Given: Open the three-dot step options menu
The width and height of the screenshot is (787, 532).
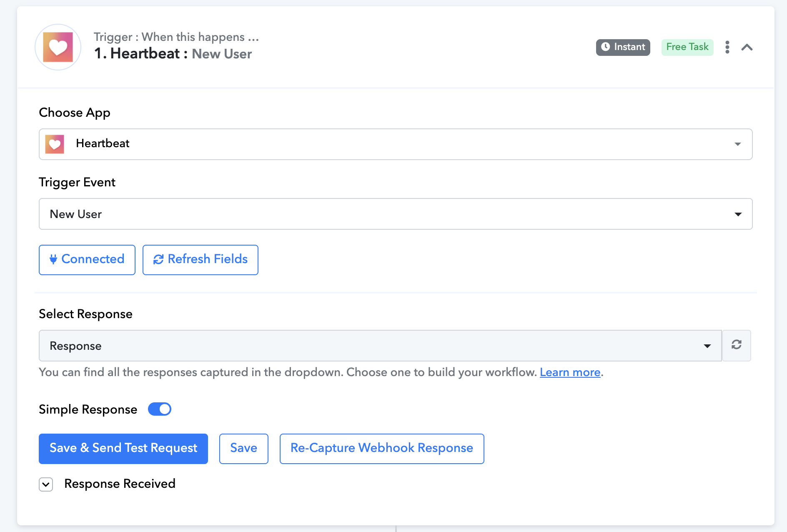Looking at the screenshot, I should tap(727, 47).
